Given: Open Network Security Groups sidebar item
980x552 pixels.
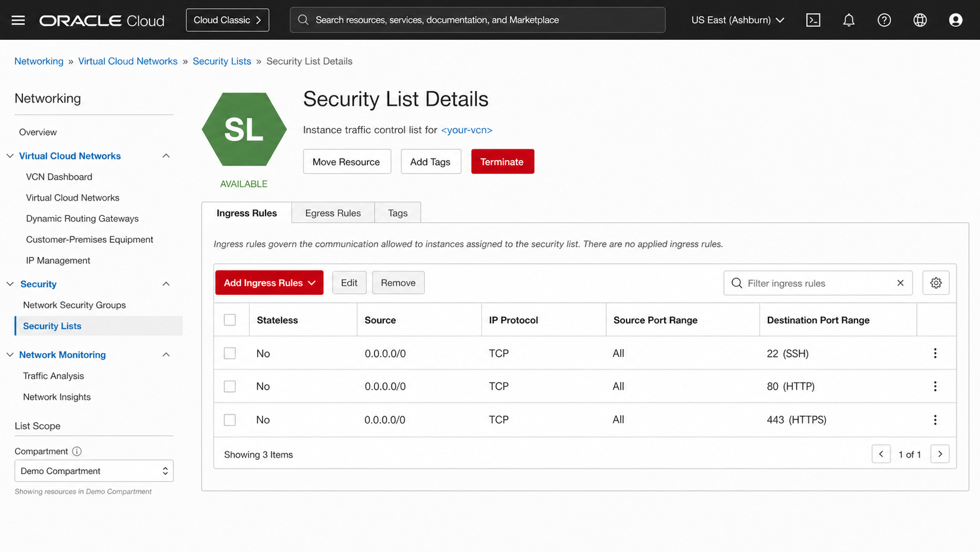Looking at the screenshot, I should point(74,305).
